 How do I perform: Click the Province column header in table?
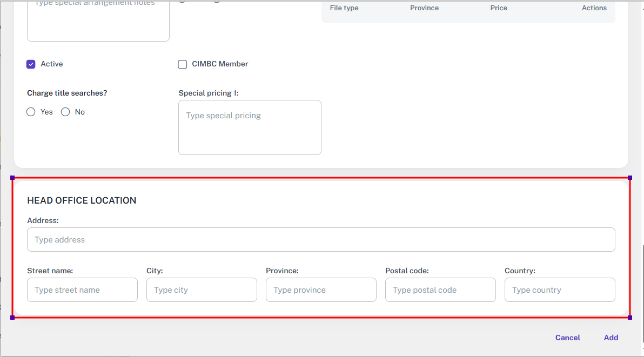(424, 8)
